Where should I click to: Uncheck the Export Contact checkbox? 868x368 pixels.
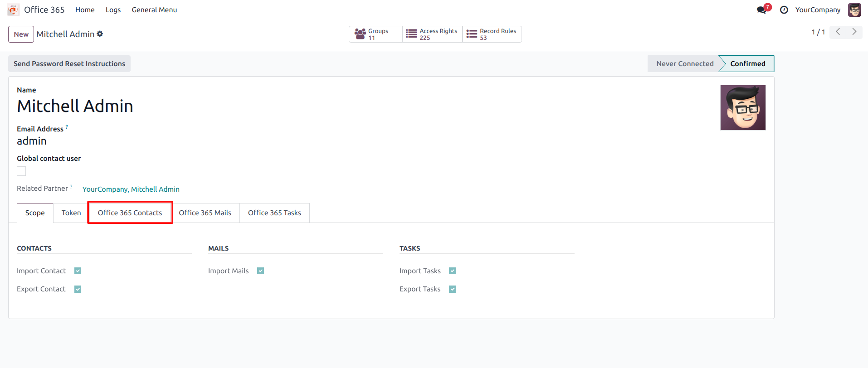(78, 289)
